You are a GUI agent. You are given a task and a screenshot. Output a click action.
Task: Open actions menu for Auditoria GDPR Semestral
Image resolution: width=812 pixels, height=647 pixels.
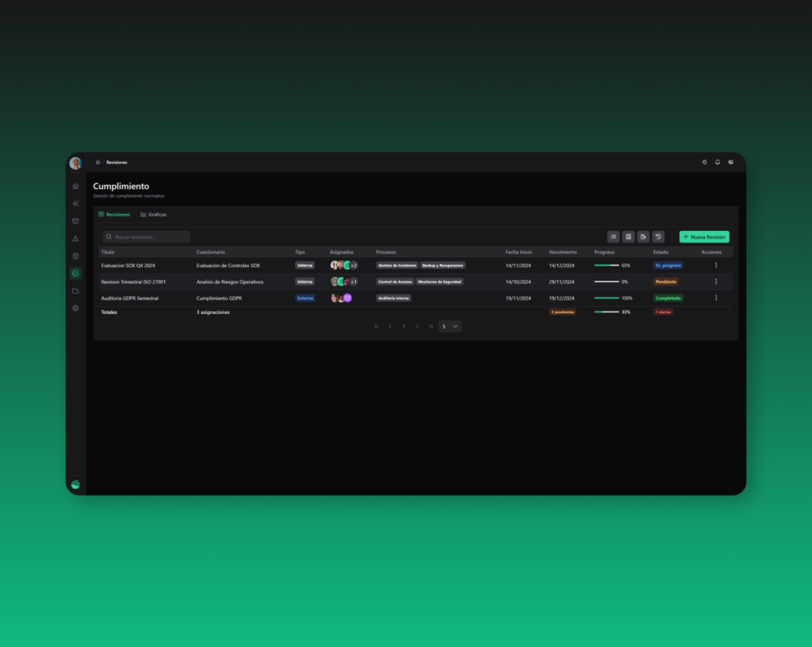[716, 298]
